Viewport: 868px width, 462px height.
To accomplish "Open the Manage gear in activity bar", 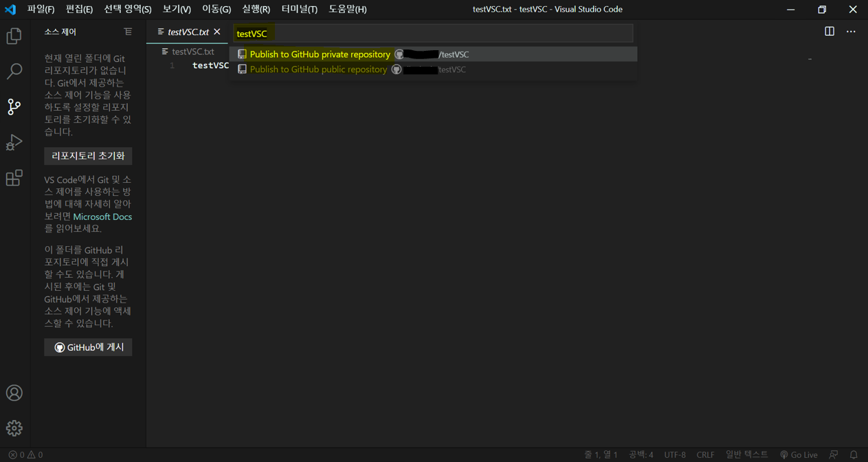I will [14, 428].
